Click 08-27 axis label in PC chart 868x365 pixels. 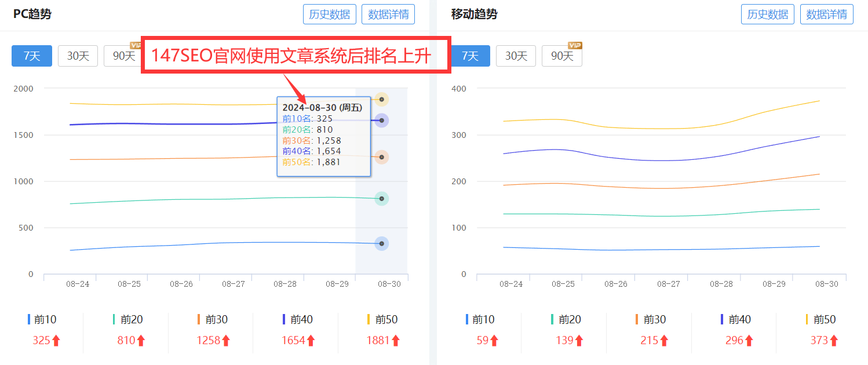tap(234, 284)
